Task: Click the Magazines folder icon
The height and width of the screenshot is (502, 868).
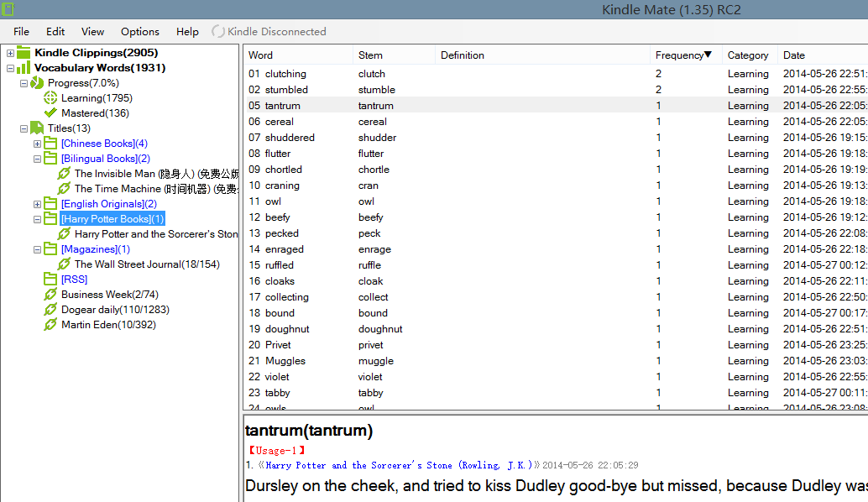Action: point(50,249)
